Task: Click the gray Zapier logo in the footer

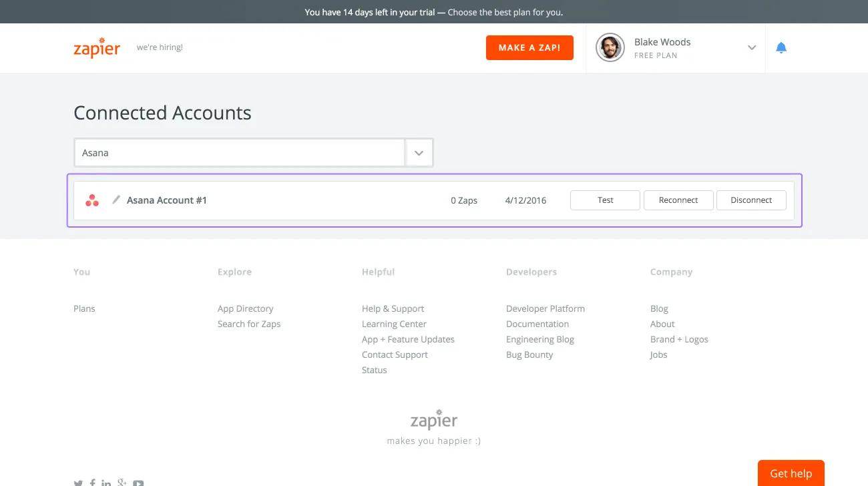Action: pos(434,420)
